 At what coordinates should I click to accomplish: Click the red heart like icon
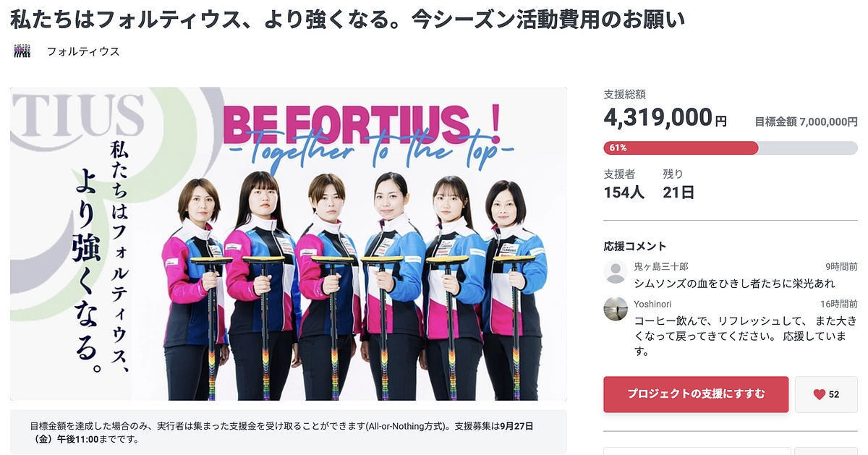click(x=818, y=395)
